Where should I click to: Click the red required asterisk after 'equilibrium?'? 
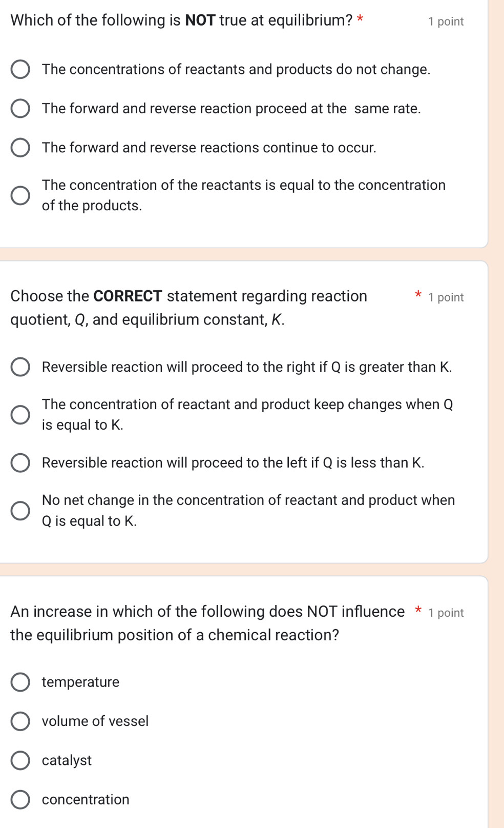tap(360, 20)
